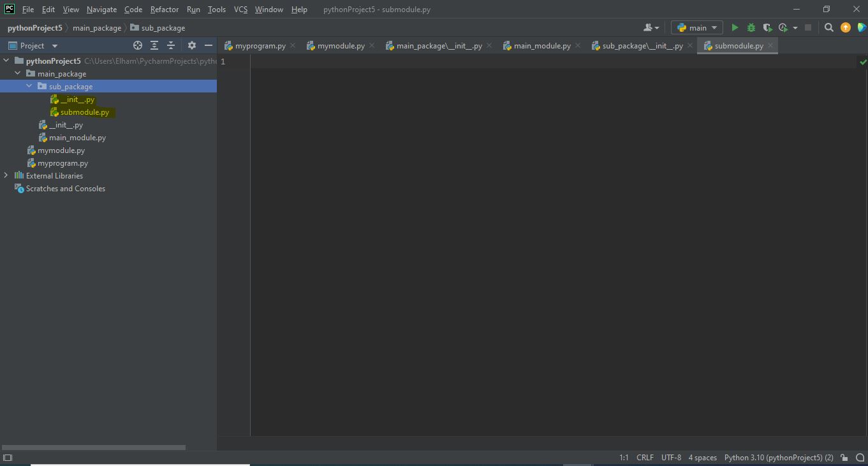
Task: Click CRLF line separator in status bar
Action: [645, 457]
